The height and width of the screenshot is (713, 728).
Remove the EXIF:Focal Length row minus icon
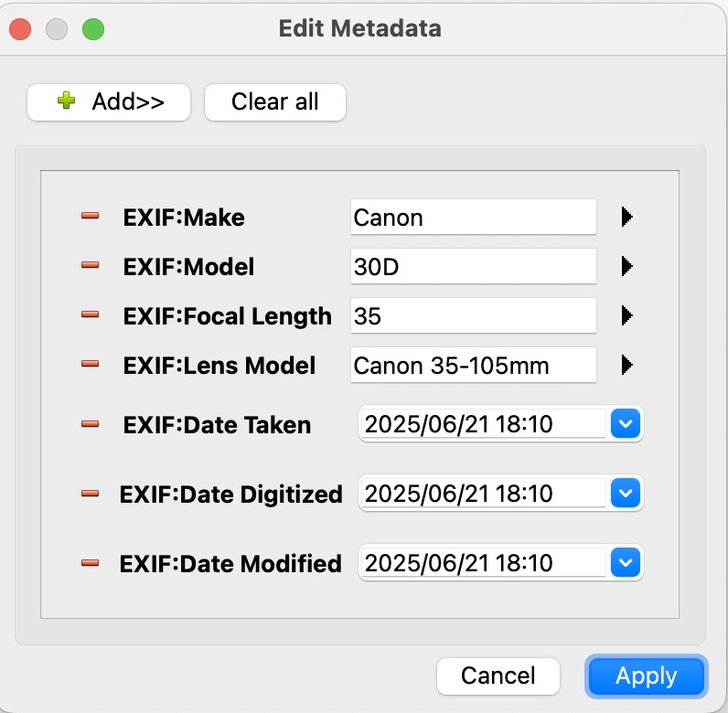click(x=90, y=314)
